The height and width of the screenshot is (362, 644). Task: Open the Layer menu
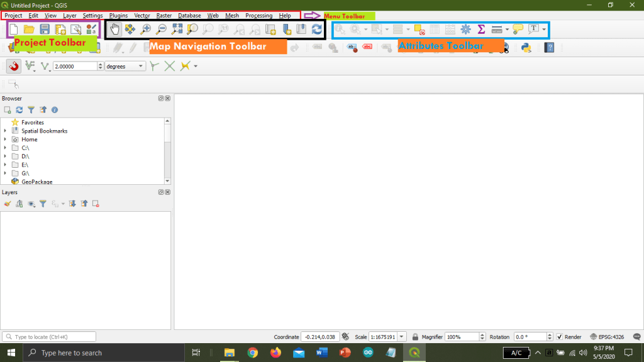point(70,16)
